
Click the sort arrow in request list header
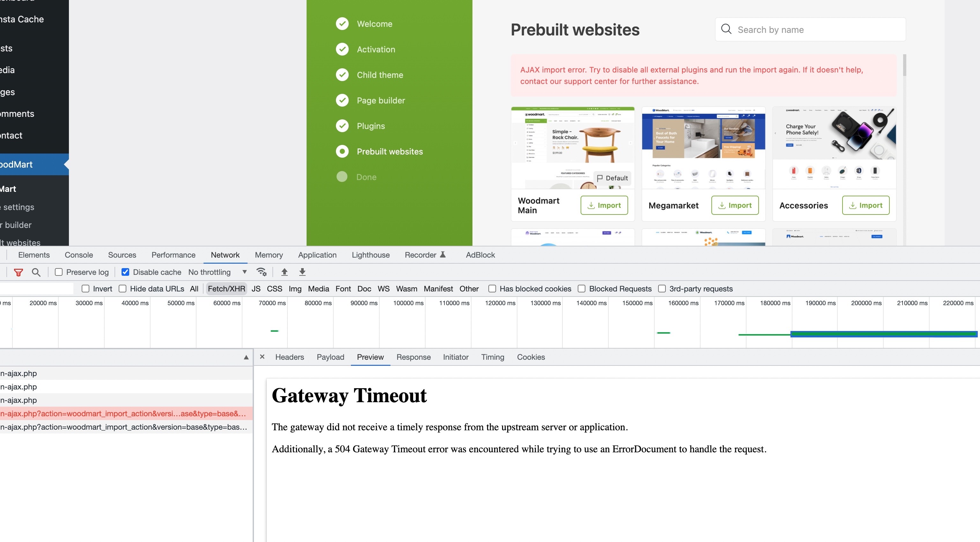tap(246, 357)
